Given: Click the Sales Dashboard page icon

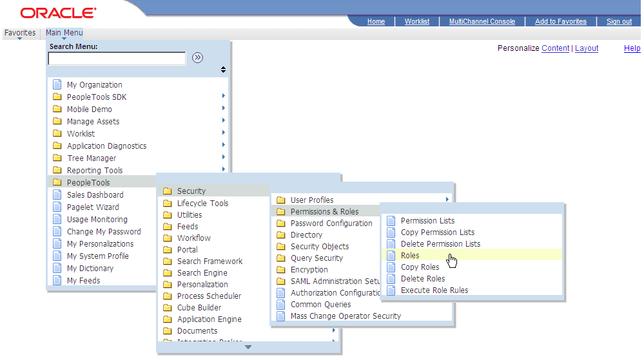Looking at the screenshot, I should click(x=57, y=195).
